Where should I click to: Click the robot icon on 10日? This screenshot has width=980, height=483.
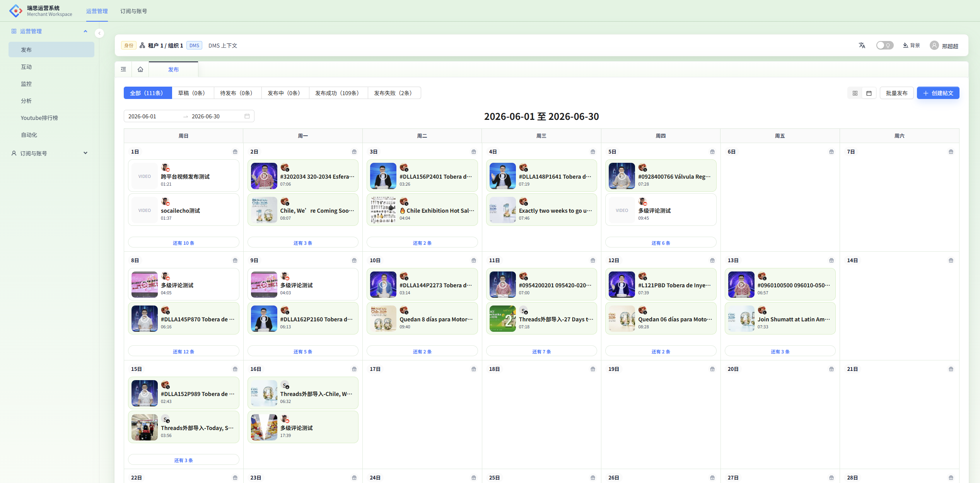pyautogui.click(x=474, y=261)
